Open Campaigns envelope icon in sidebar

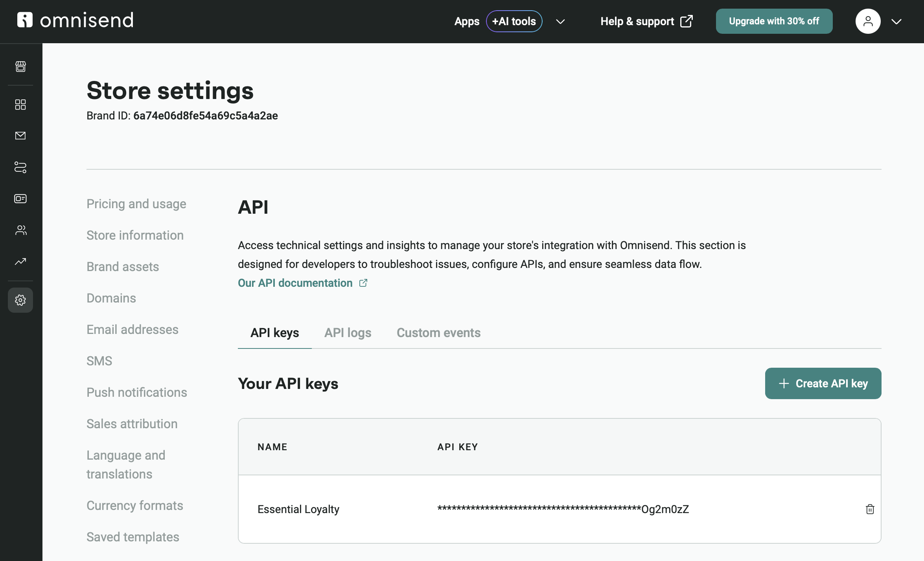(x=20, y=136)
